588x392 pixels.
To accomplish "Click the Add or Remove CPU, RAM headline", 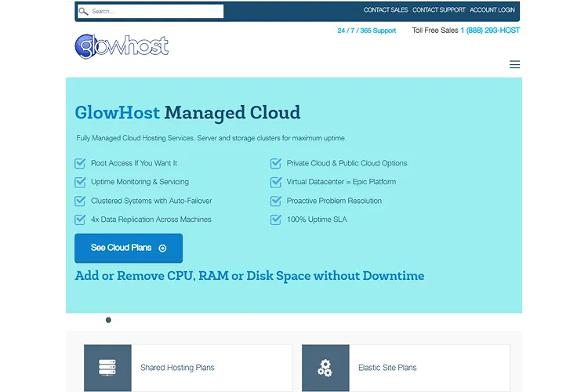I will [x=249, y=276].
